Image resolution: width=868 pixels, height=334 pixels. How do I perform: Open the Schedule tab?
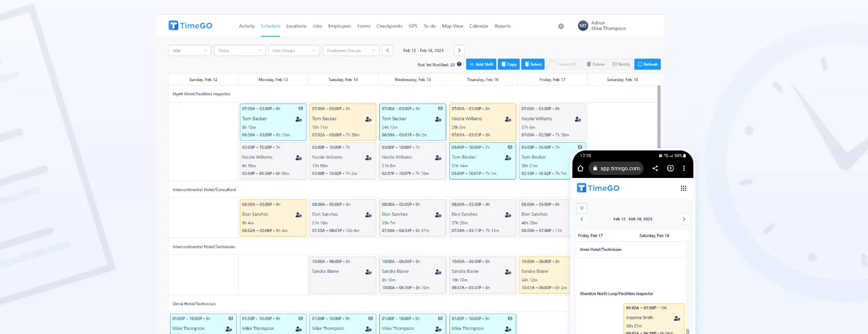[271, 26]
